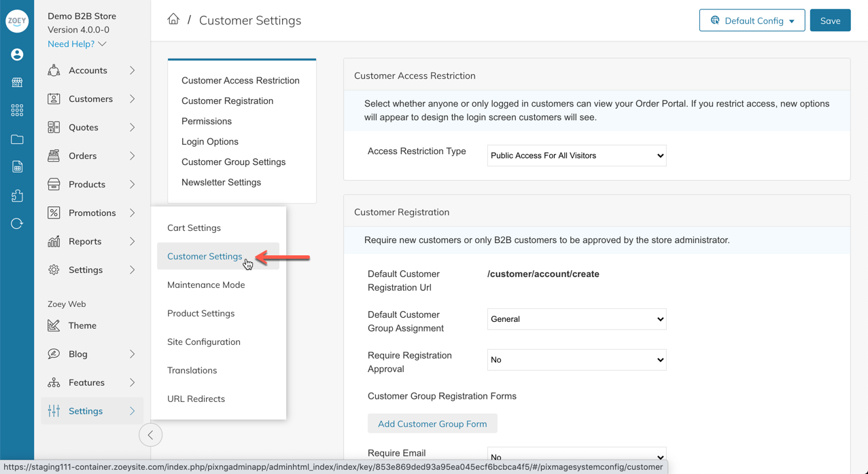Click the Theme design icon
This screenshot has height=474, width=868.
[x=54, y=325]
